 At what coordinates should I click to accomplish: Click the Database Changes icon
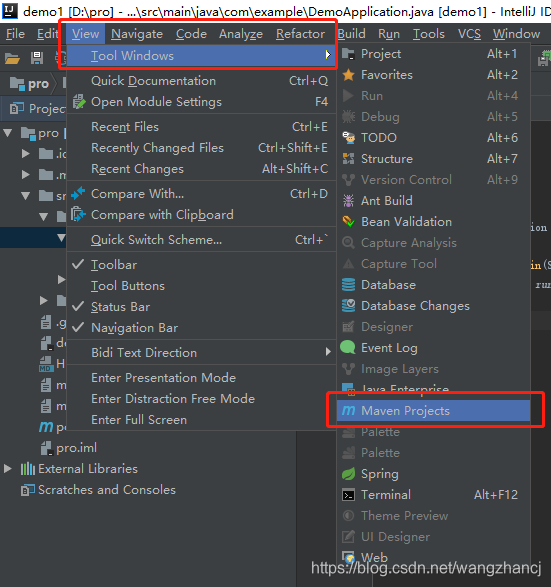348,306
